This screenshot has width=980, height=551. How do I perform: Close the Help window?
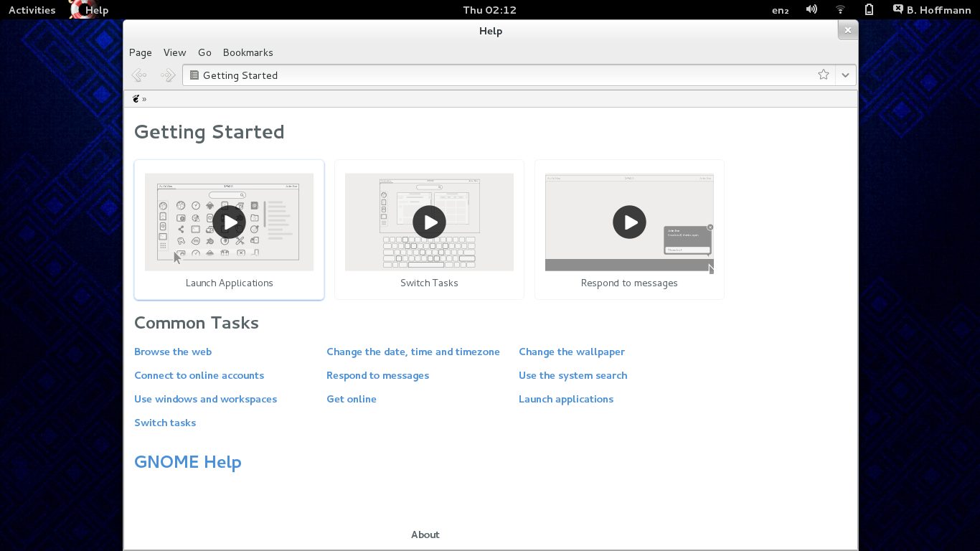[x=847, y=30]
